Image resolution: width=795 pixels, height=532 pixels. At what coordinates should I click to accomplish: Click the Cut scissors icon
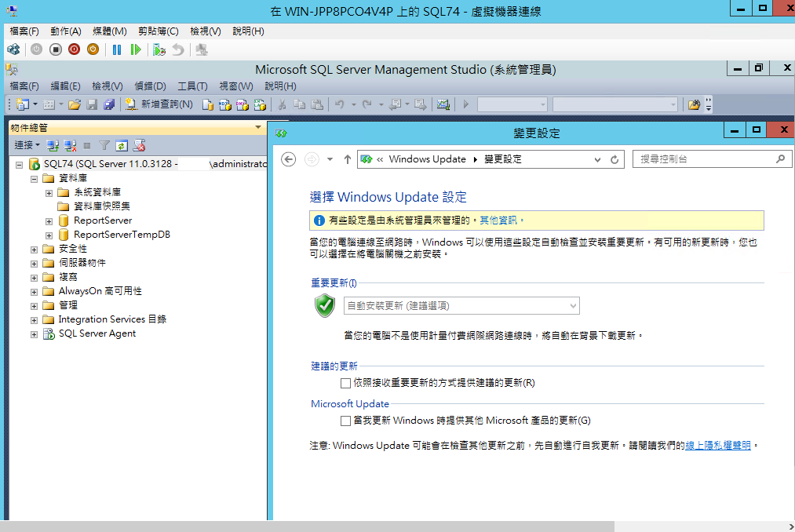(282, 104)
